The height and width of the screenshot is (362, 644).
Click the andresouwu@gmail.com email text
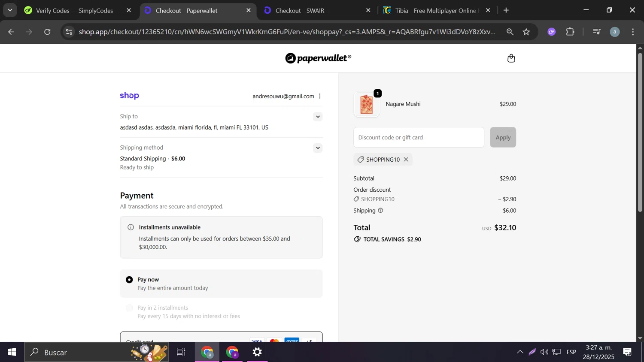(283, 96)
